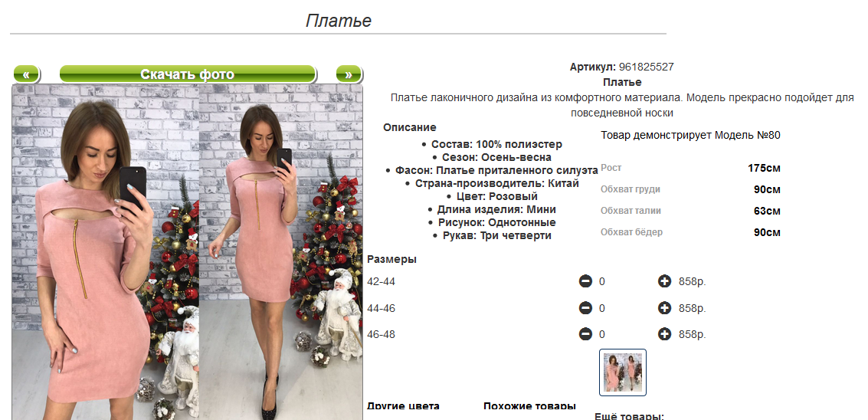Click the Платье page title
Screen dimensions: 868x420
click(338, 21)
